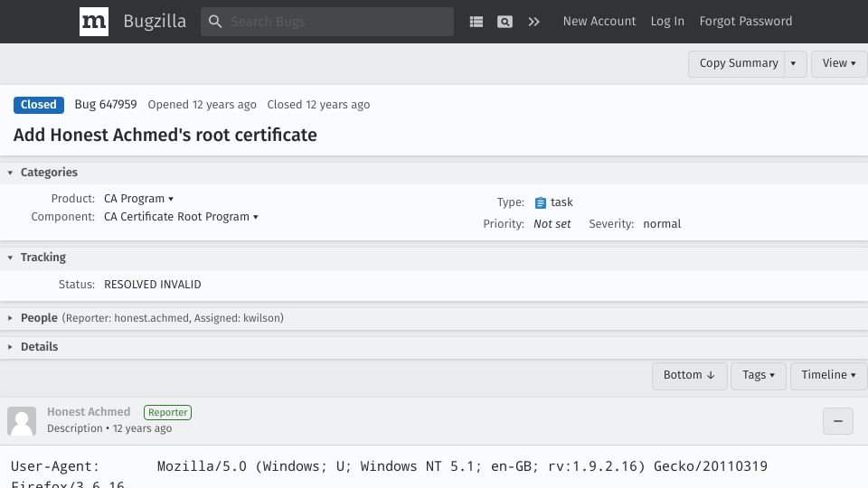Click the Reporter badge label
The image size is (868, 488).
[x=168, y=412]
